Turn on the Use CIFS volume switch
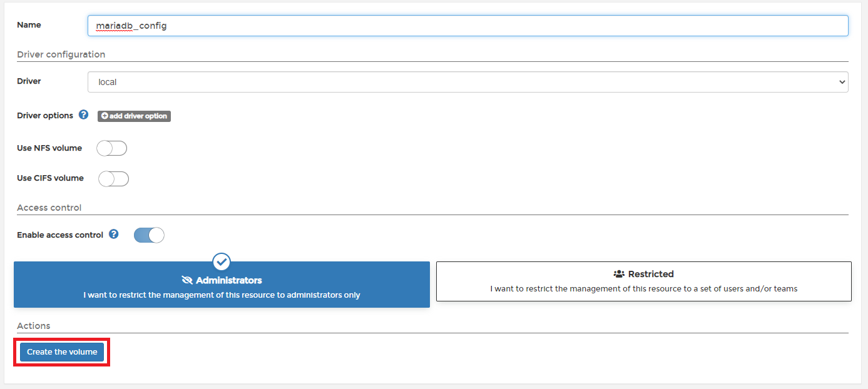Viewport: 868px width, 389px height. (x=113, y=178)
